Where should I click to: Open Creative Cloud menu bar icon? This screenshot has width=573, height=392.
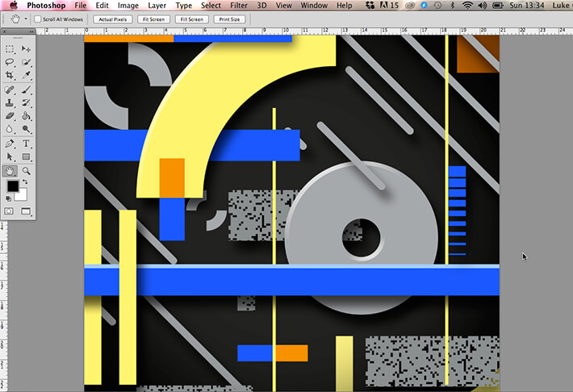410,5
